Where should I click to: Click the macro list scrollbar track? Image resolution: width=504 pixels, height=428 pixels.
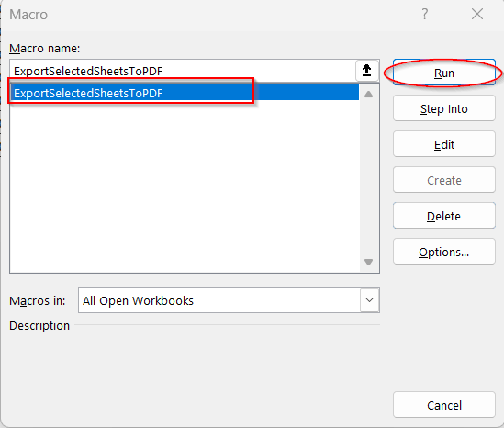tap(369, 178)
